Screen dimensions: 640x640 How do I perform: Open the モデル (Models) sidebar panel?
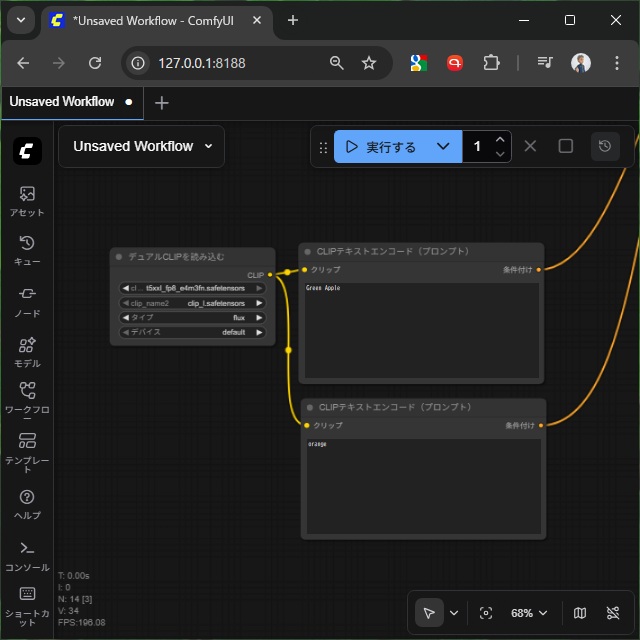coord(27,351)
